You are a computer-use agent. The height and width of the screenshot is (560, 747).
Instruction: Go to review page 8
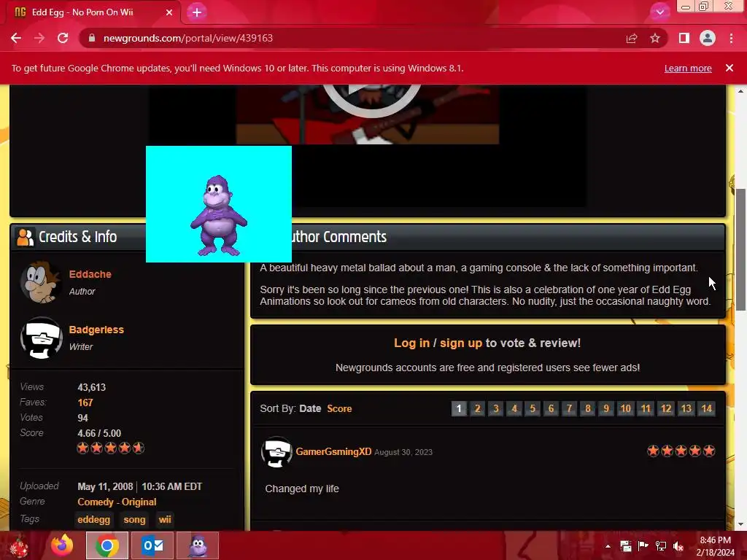[x=588, y=408]
